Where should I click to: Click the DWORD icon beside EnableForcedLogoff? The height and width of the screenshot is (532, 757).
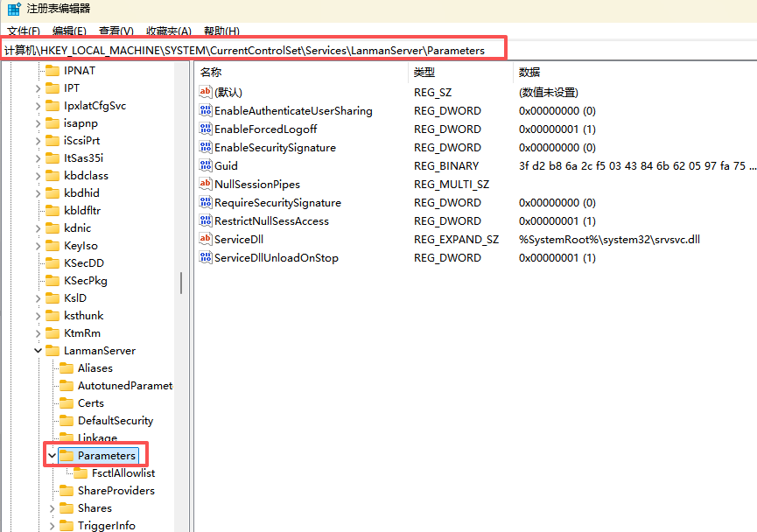click(x=206, y=129)
